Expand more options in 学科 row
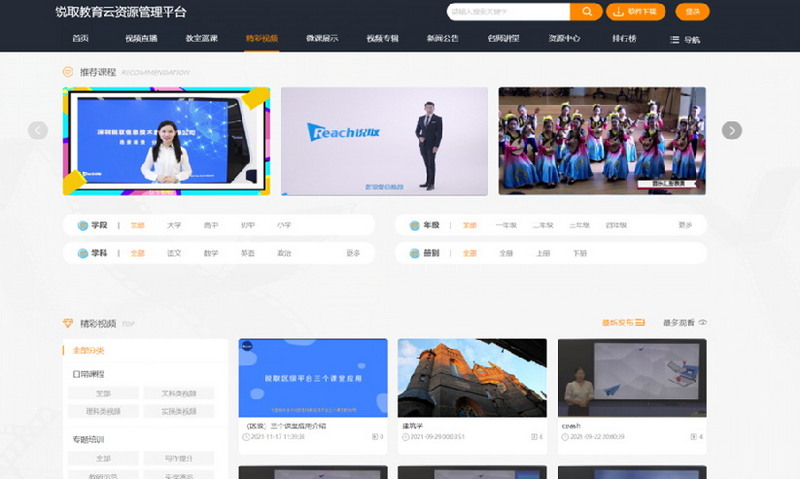Screen dimensions: 800x479 point(352,253)
